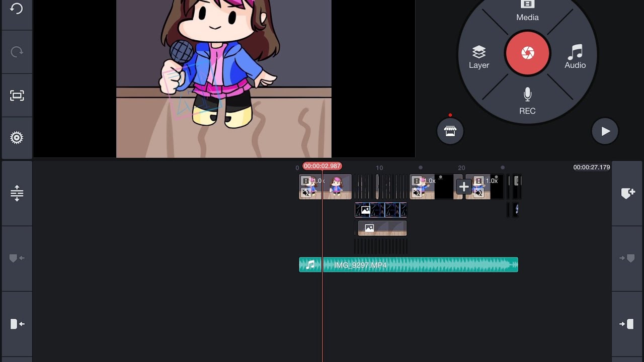Start a REC voice recording
The height and width of the screenshot is (362, 644).
click(527, 101)
